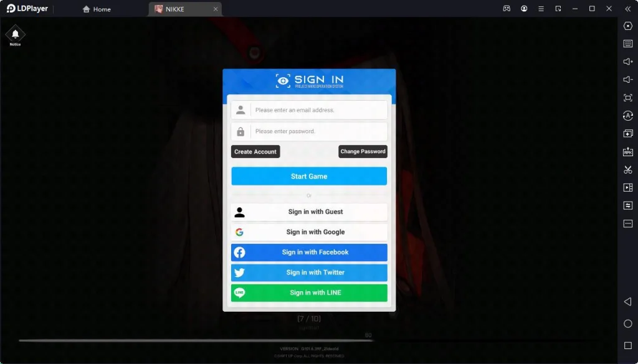
Task: Toggle fullscreen mode from the sidebar
Action: [628, 98]
